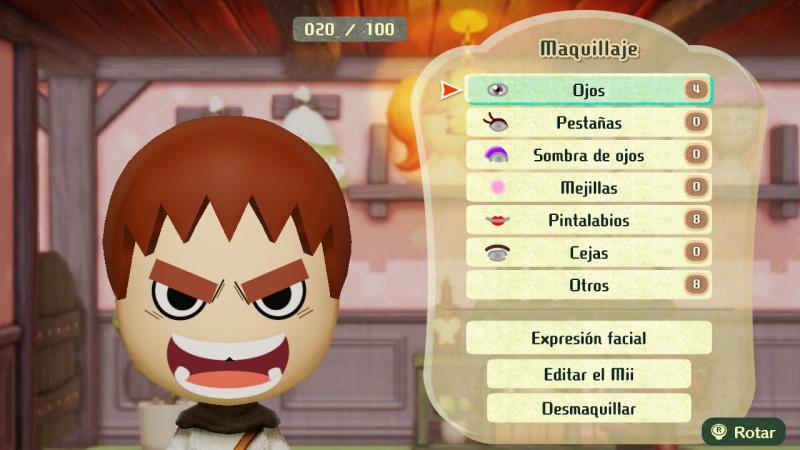This screenshot has height=450, width=800.
Task: Click the number 8 badge on Pintalabios
Action: click(696, 220)
